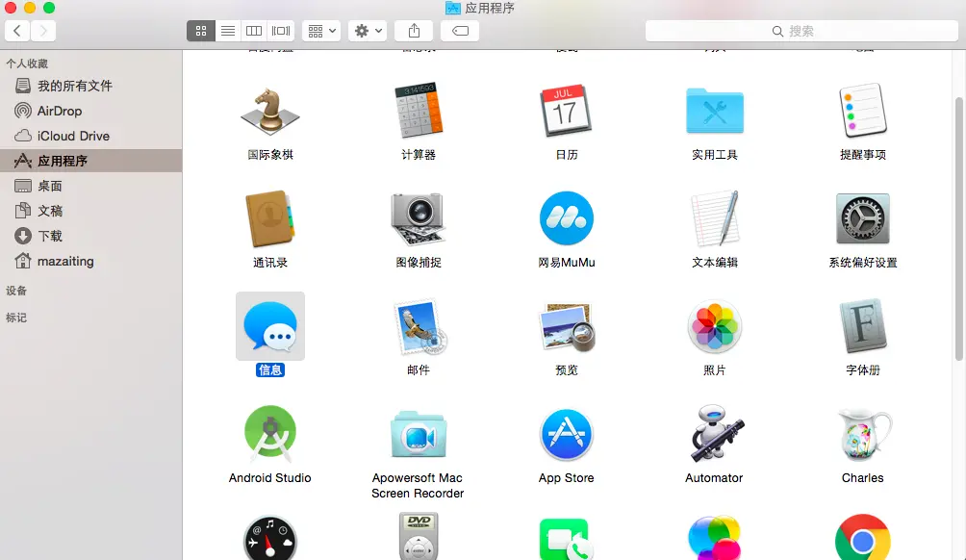The width and height of the screenshot is (966, 560).
Task: Open 下载 downloads in sidebar
Action: click(x=91, y=236)
